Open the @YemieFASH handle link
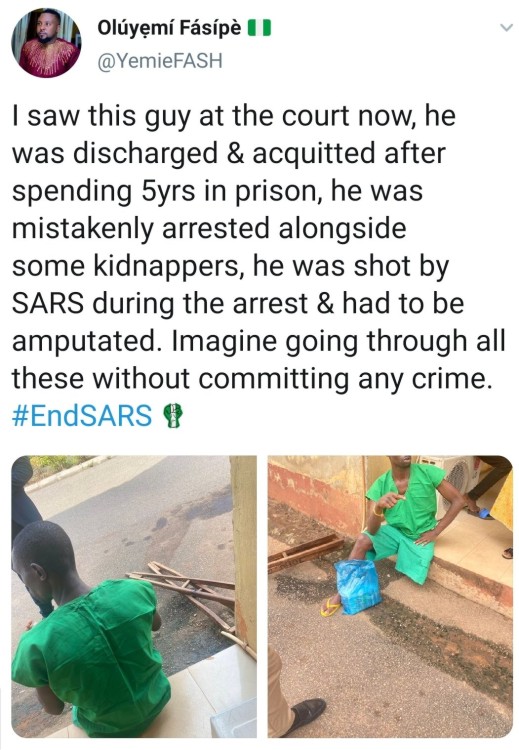This screenshot has width=519, height=750. 160,61
